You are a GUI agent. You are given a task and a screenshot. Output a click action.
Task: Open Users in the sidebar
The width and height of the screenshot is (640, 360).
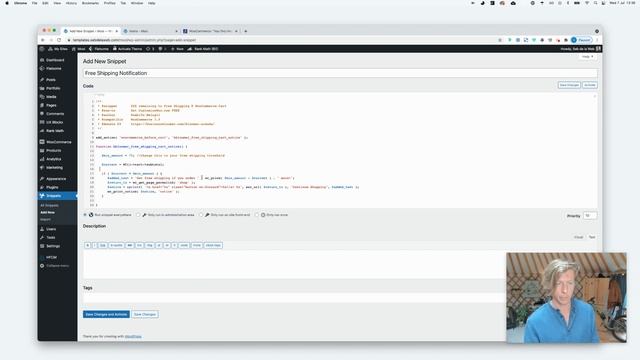pyautogui.click(x=51, y=229)
